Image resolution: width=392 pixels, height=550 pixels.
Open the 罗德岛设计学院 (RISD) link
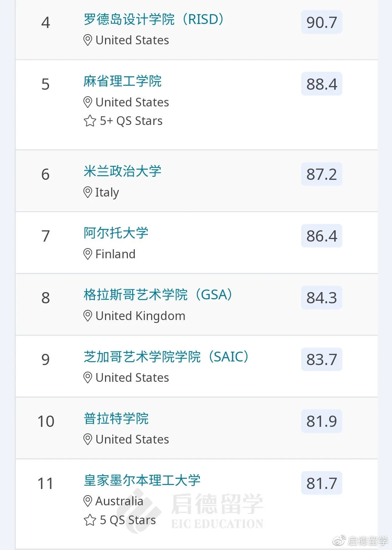(x=153, y=19)
